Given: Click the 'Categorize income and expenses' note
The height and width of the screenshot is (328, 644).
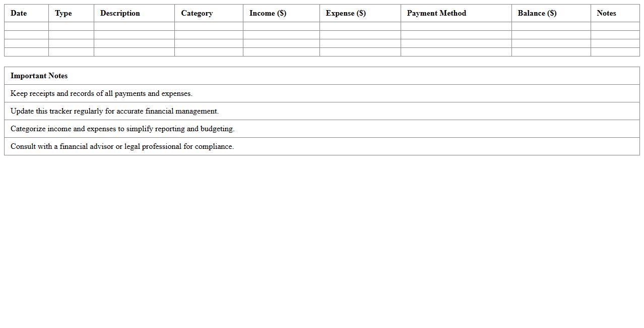Looking at the screenshot, I should pyautogui.click(x=122, y=129).
